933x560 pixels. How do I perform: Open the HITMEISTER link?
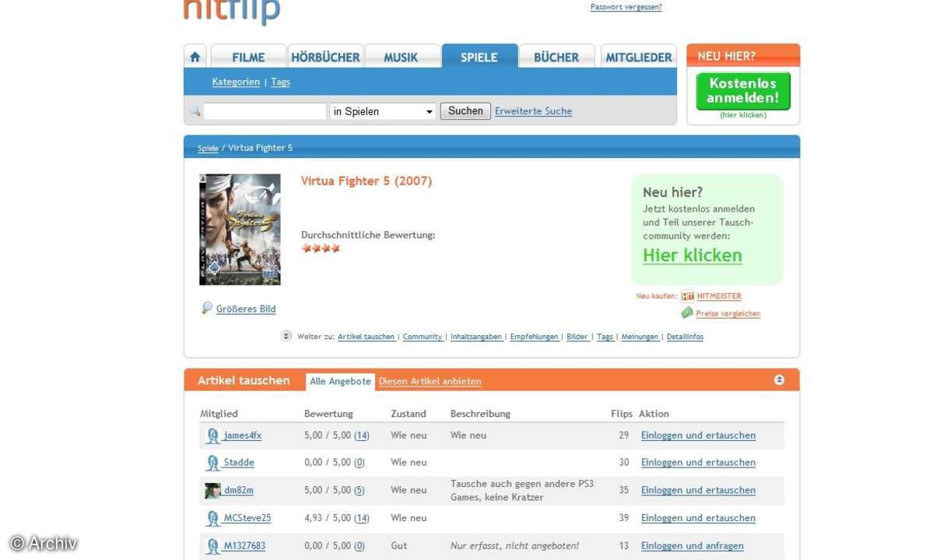pos(719,296)
